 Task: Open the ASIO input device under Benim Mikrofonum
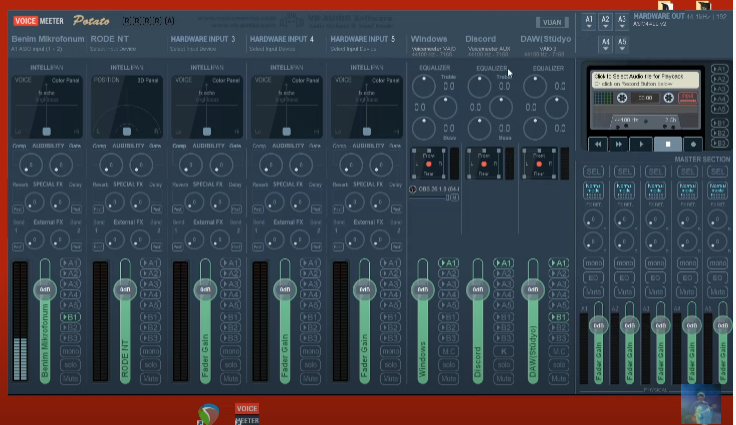(37, 49)
